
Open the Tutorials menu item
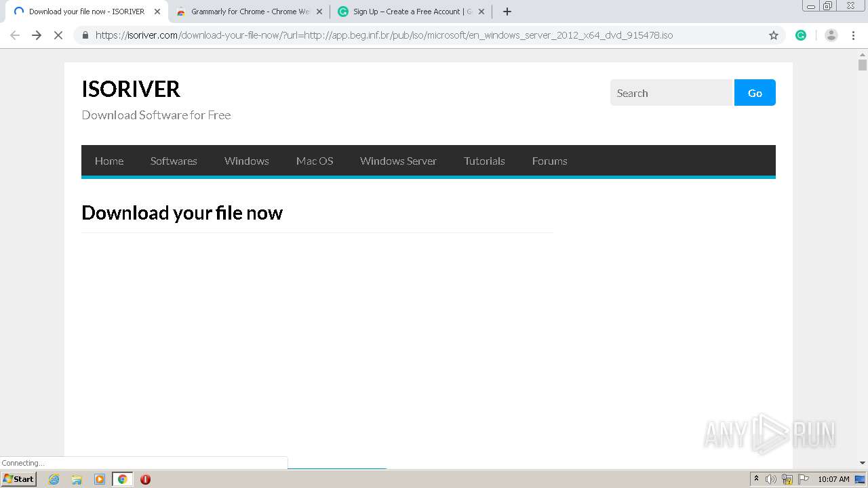click(484, 161)
